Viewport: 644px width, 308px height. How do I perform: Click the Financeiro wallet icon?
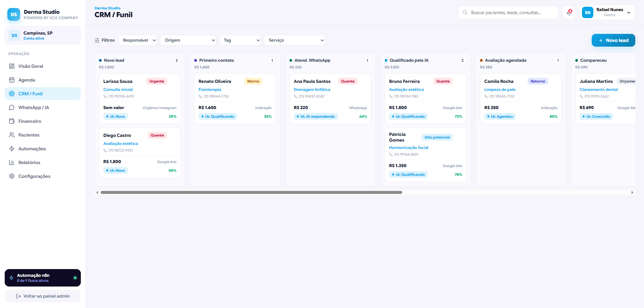click(x=12, y=121)
